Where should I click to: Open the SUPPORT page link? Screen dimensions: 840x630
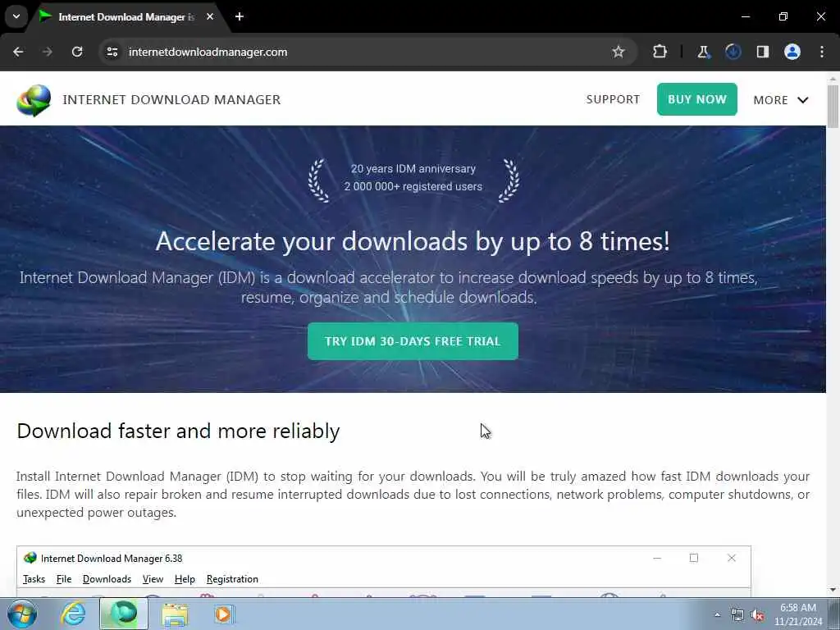click(613, 99)
